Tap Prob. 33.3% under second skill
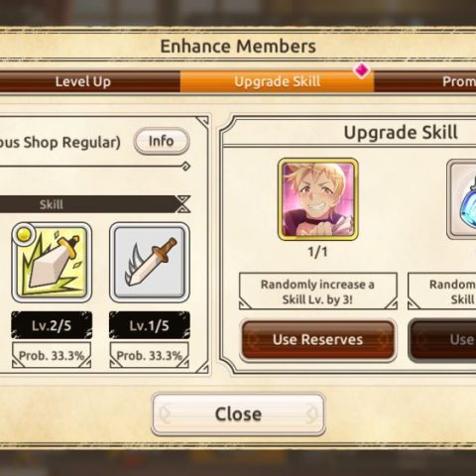 point(150,355)
